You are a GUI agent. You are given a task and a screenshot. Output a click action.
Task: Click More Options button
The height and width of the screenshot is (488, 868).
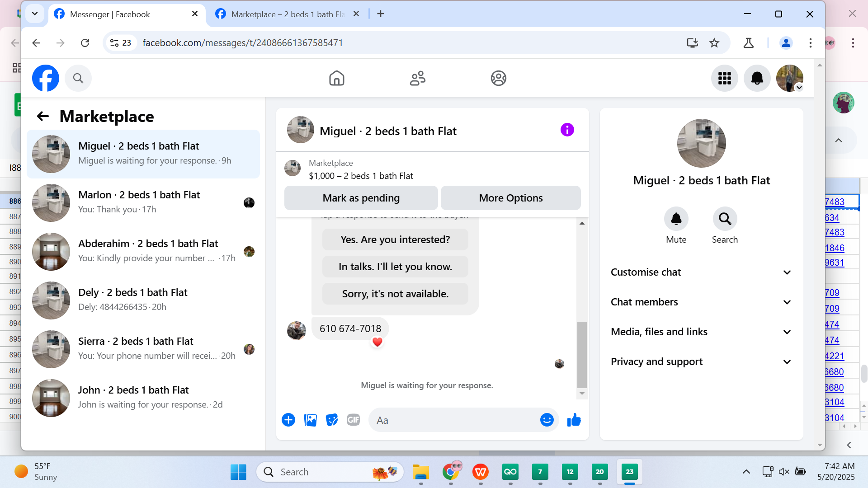pos(510,198)
